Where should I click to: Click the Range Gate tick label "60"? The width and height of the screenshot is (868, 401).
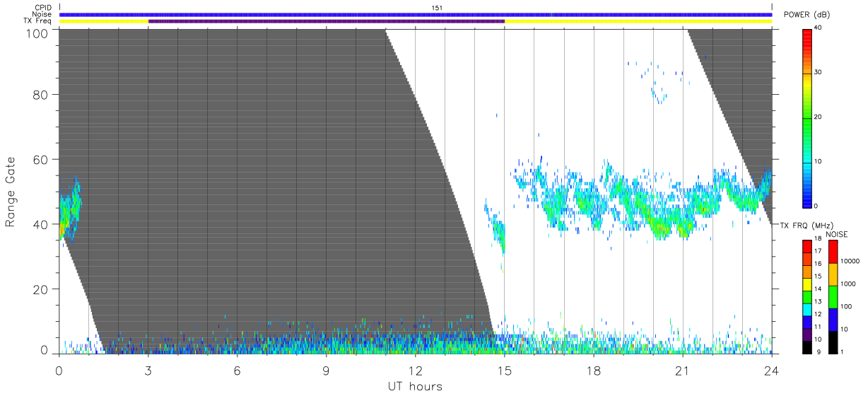(40, 159)
